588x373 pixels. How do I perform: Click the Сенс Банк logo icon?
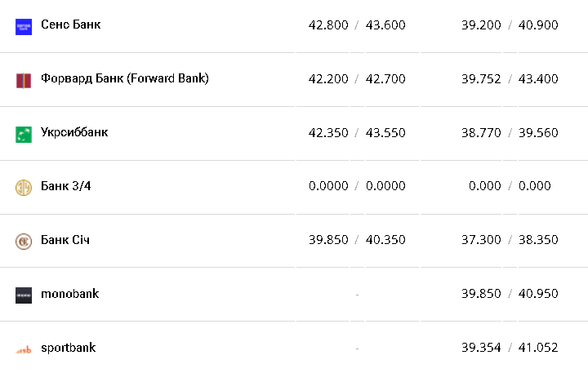tap(23, 26)
